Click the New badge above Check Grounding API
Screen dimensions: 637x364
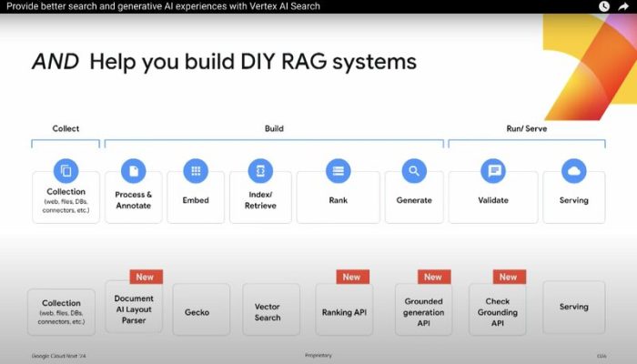[x=510, y=277]
